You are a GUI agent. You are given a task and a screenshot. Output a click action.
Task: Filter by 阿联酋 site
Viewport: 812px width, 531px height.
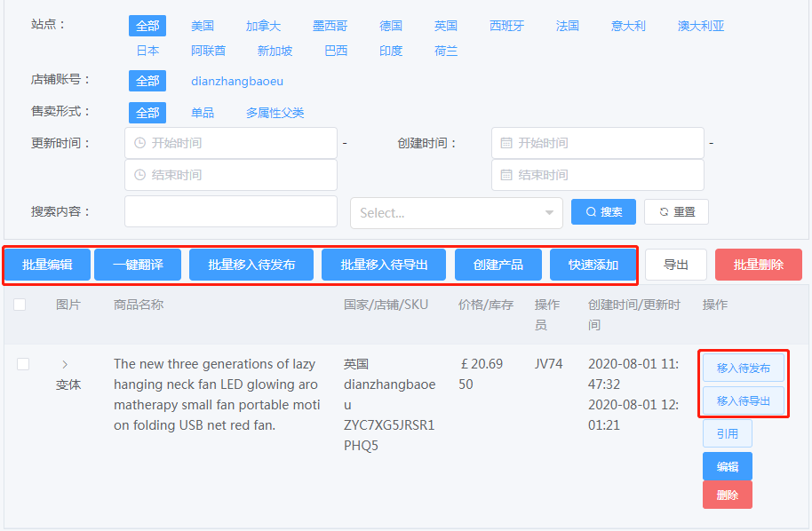(x=208, y=51)
